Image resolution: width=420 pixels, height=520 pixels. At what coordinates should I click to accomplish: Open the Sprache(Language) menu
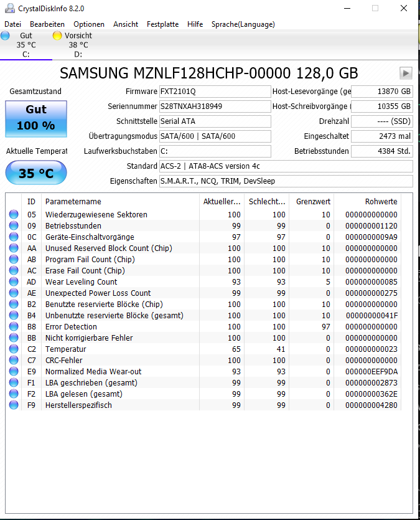pyautogui.click(x=243, y=24)
